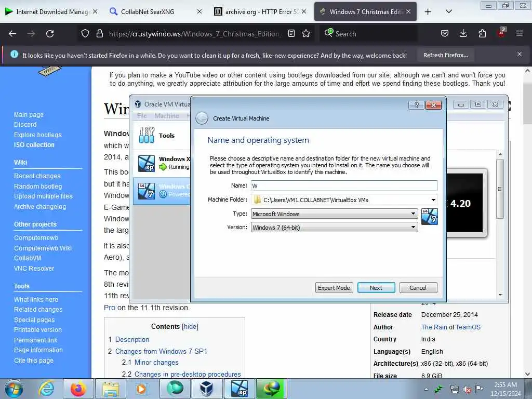Screen dimensions: 532x399
Task: Open the Main page sidebar link
Action: point(29,115)
